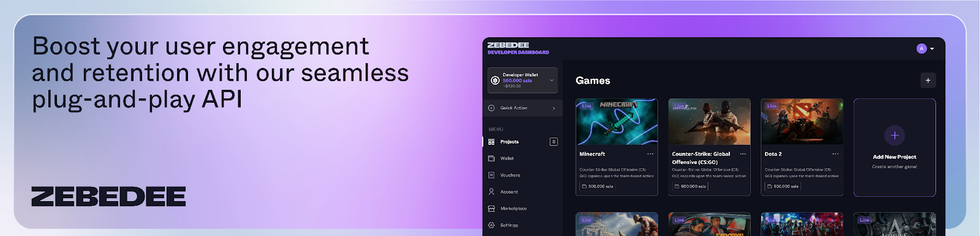
Task: Click the Vouchers document icon
Action: 491,175
